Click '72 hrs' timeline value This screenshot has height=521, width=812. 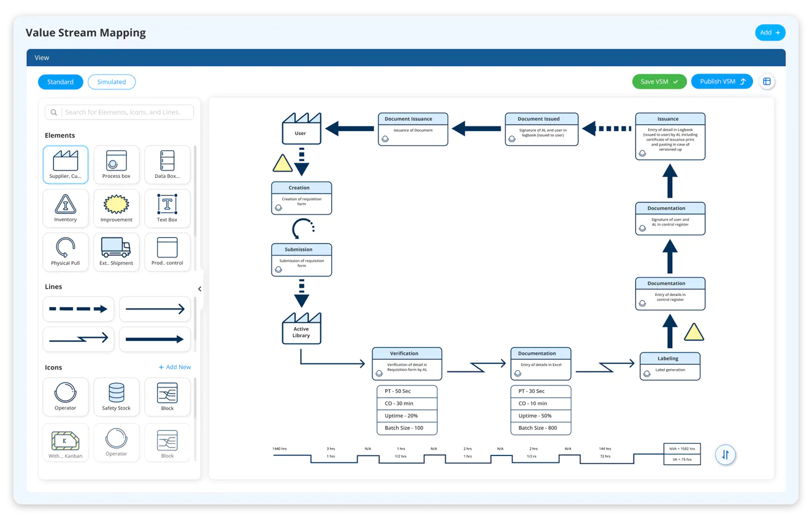[605, 457]
